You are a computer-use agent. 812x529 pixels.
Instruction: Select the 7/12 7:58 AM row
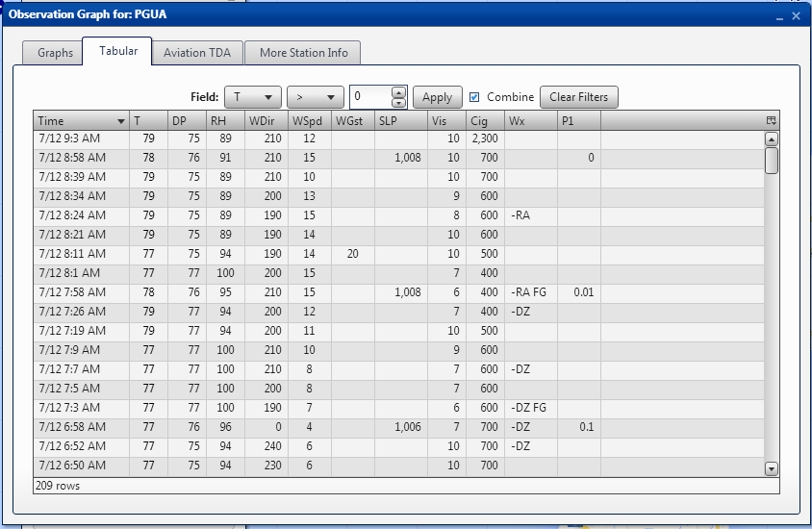tap(82, 292)
